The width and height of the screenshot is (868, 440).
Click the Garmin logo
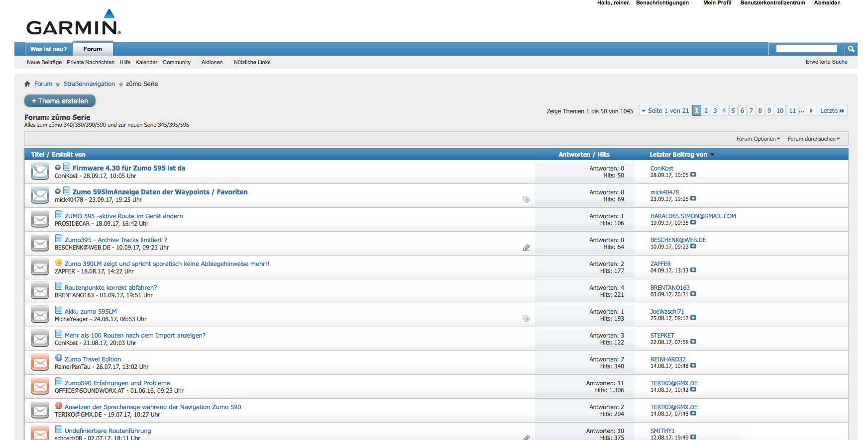[x=73, y=22]
